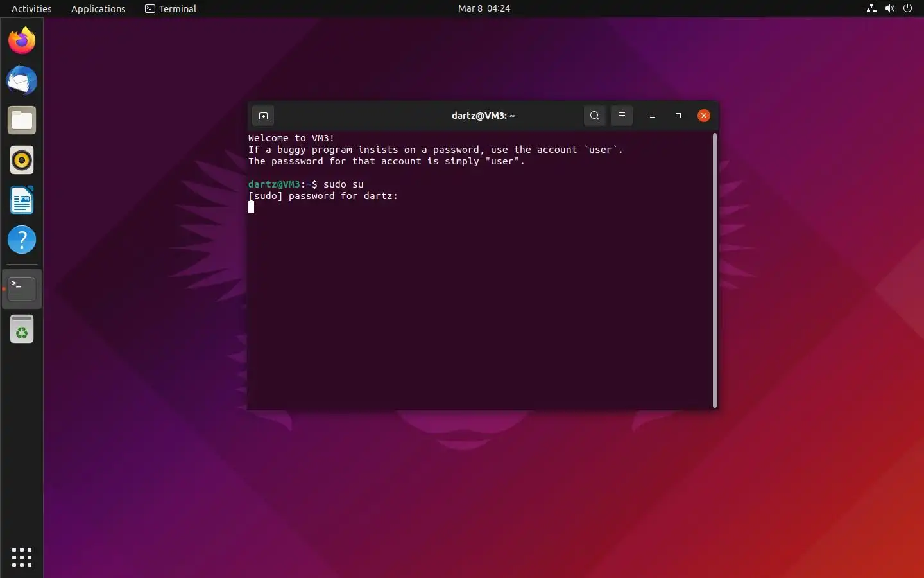
Task: Open the clock showing Mar 8 04:24
Action: tap(484, 8)
